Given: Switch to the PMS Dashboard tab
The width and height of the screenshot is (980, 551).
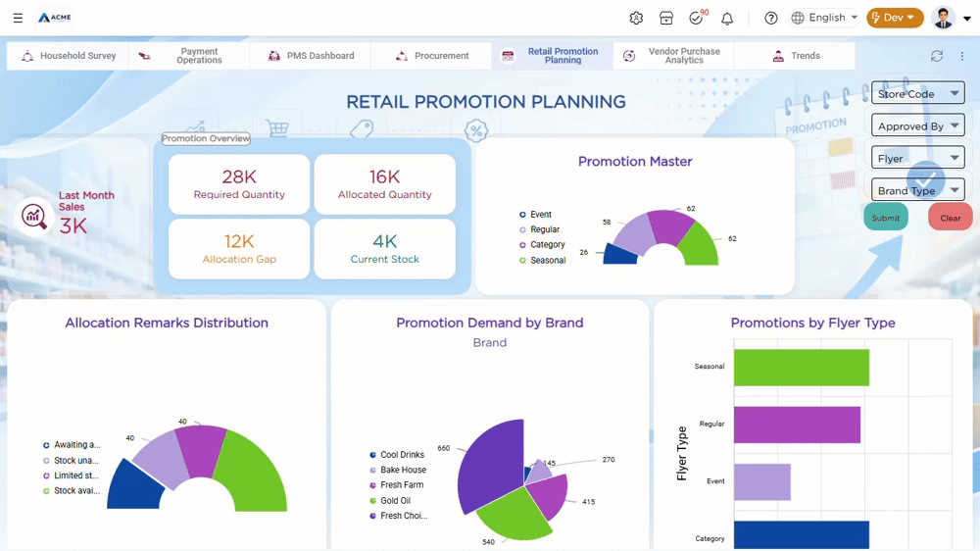Looking at the screenshot, I should pyautogui.click(x=310, y=56).
